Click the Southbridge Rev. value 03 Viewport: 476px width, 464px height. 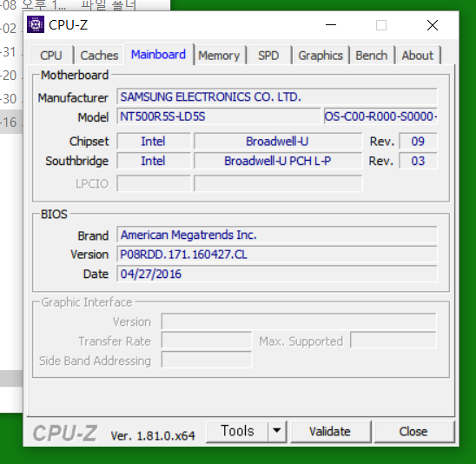(x=418, y=161)
